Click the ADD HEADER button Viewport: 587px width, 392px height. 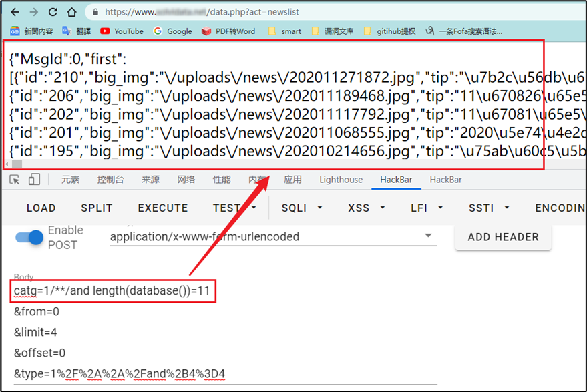(x=503, y=237)
